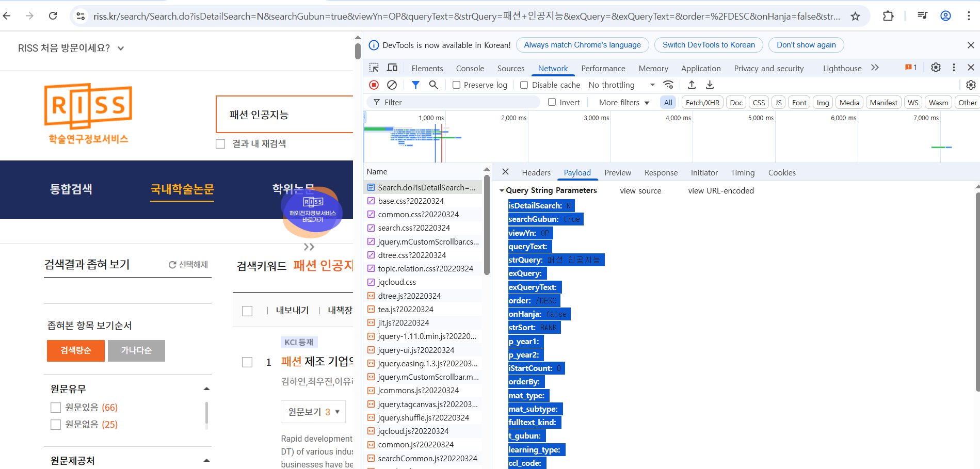Select the checkbox for result number 1

tap(247, 362)
